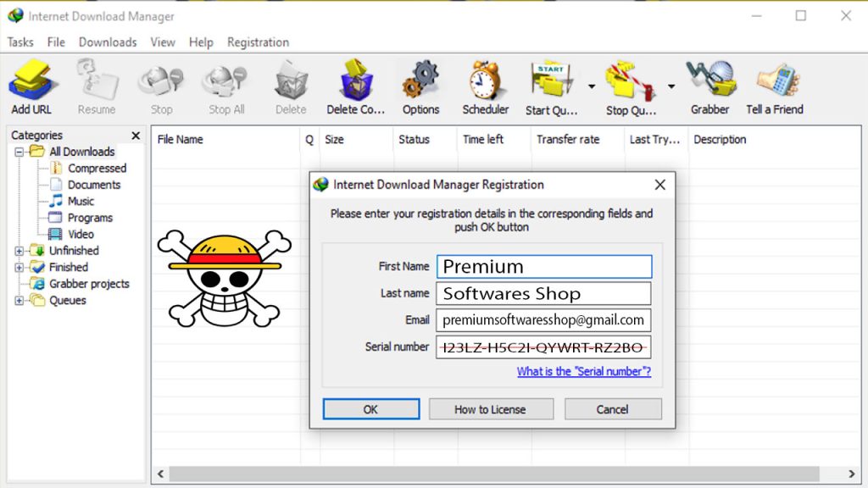Click the Downloads menu
This screenshot has height=488, width=868.
click(108, 42)
